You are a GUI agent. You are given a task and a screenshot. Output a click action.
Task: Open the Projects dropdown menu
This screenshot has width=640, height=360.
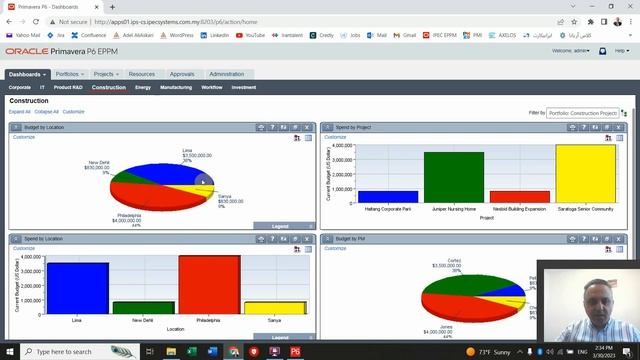tap(106, 74)
